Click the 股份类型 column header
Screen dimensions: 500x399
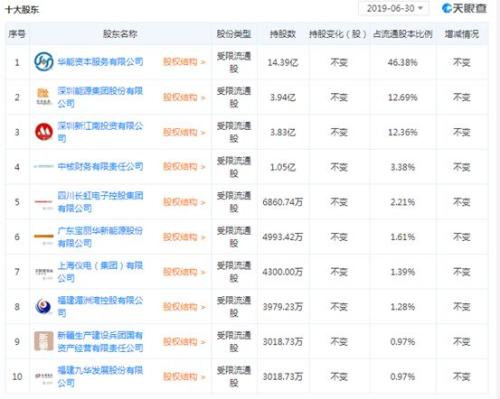(x=234, y=34)
